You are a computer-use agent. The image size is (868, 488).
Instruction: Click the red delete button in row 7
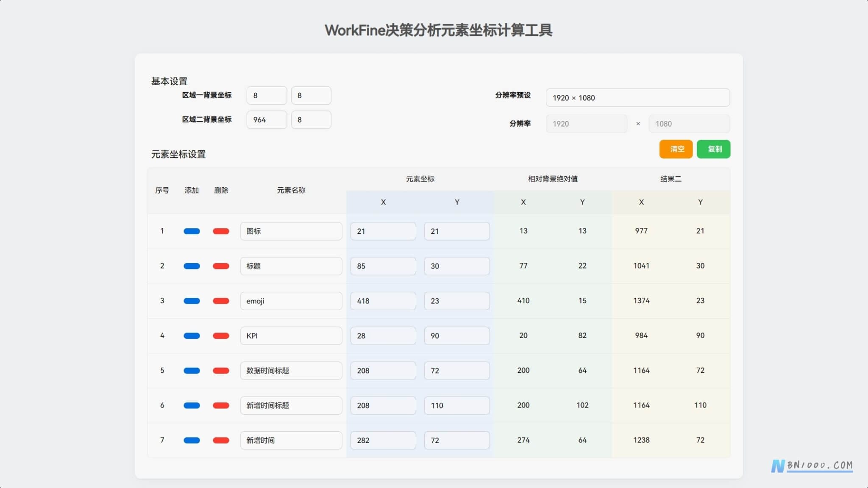(x=221, y=440)
